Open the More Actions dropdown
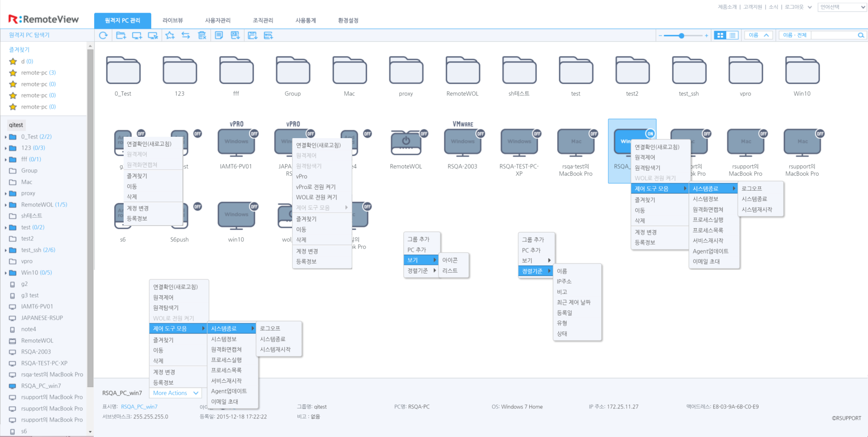868x437 pixels. click(175, 393)
